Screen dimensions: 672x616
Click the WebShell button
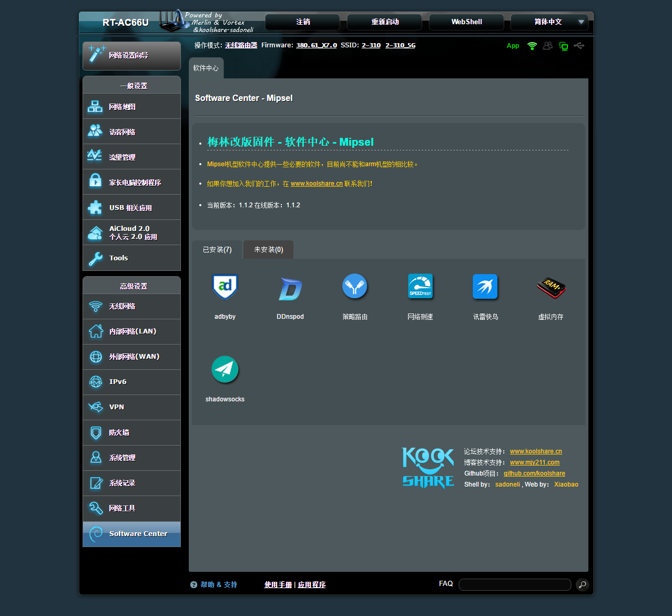pos(466,22)
